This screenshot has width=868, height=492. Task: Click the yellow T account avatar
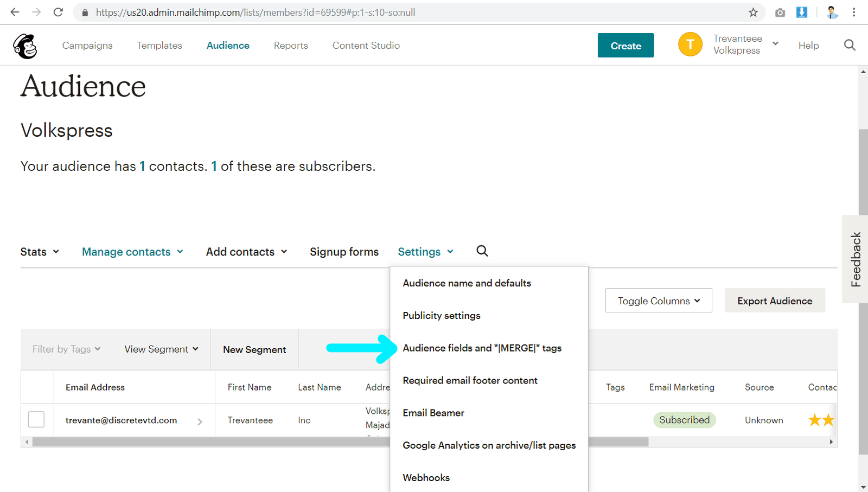690,44
